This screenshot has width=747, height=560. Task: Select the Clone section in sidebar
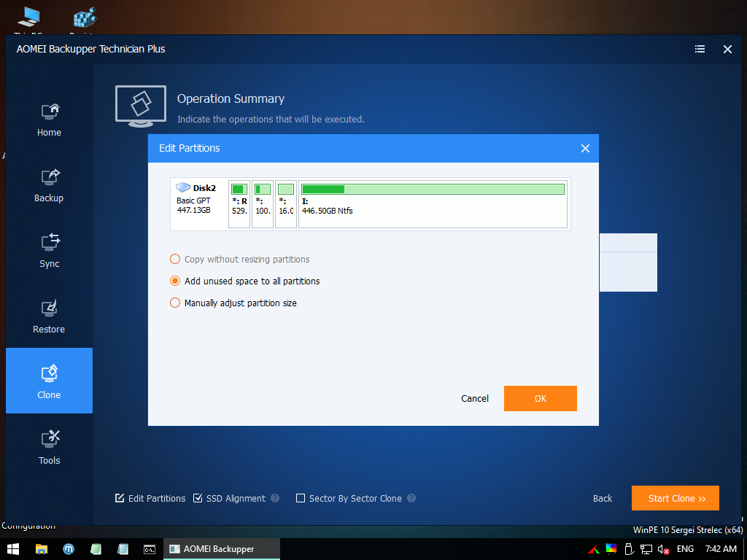pos(49,381)
